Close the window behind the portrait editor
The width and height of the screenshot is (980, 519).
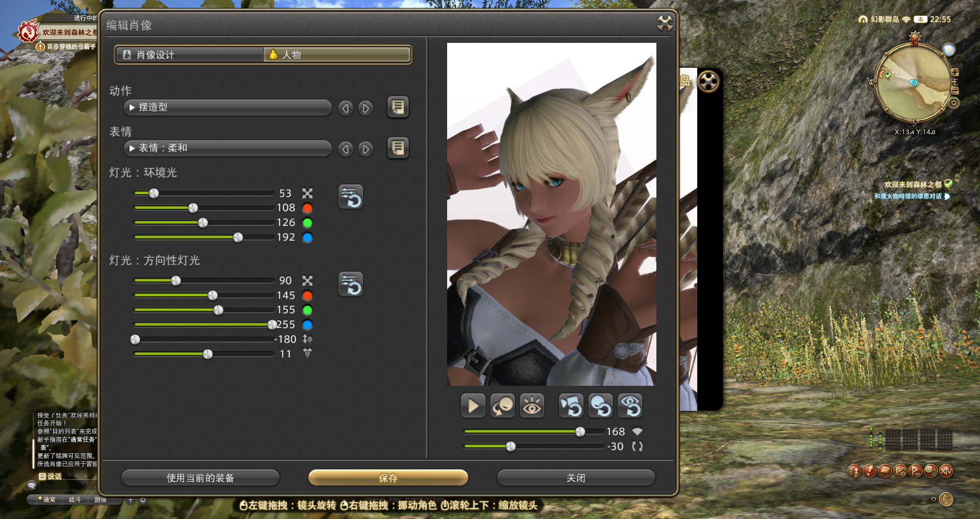[x=708, y=81]
